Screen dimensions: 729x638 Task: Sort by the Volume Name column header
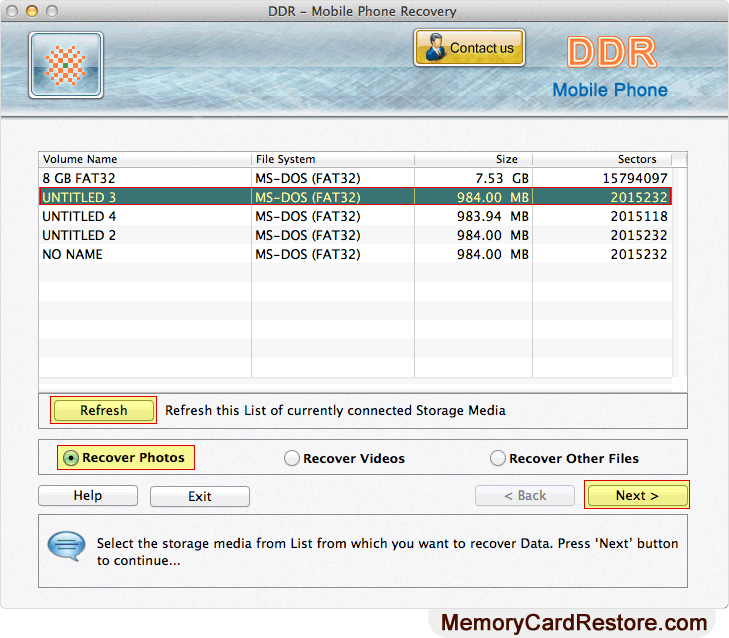coord(144,159)
